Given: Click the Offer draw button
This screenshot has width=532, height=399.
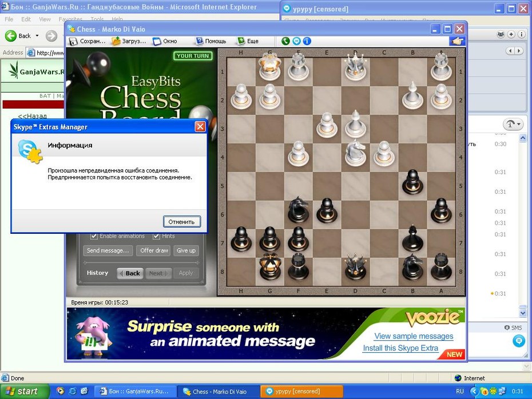Looking at the screenshot, I should [x=154, y=250].
